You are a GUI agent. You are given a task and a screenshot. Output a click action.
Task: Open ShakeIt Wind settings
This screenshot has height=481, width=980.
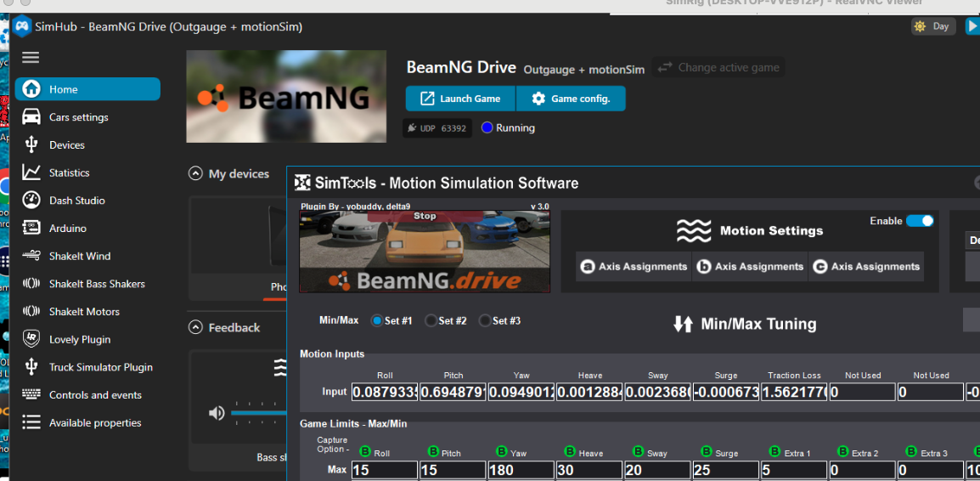click(79, 256)
